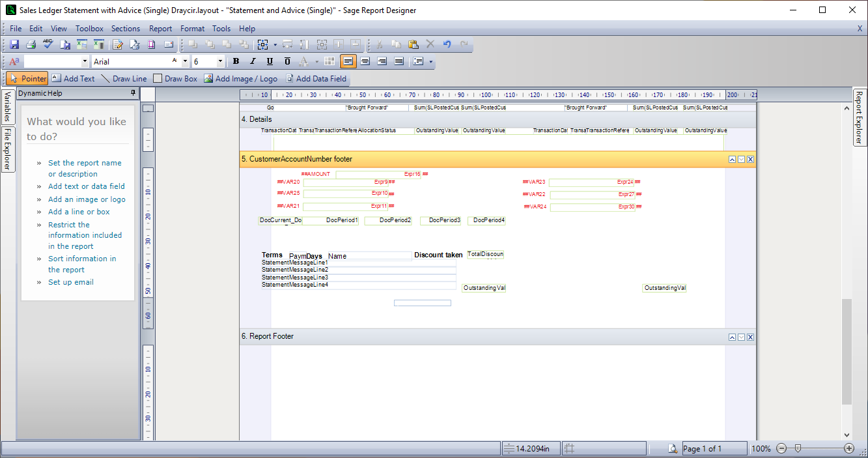Run the ABC spell check icon
This screenshot has height=458, width=868.
48,44
